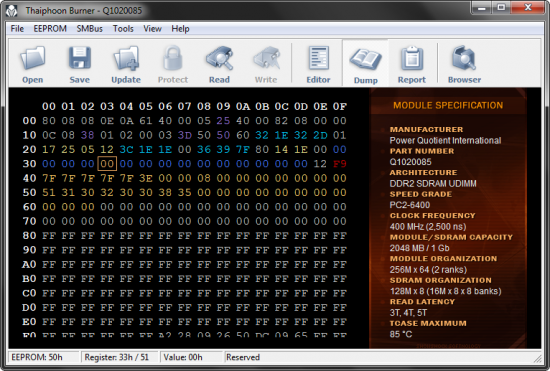Select byte 35 in row 50

coord(185,193)
